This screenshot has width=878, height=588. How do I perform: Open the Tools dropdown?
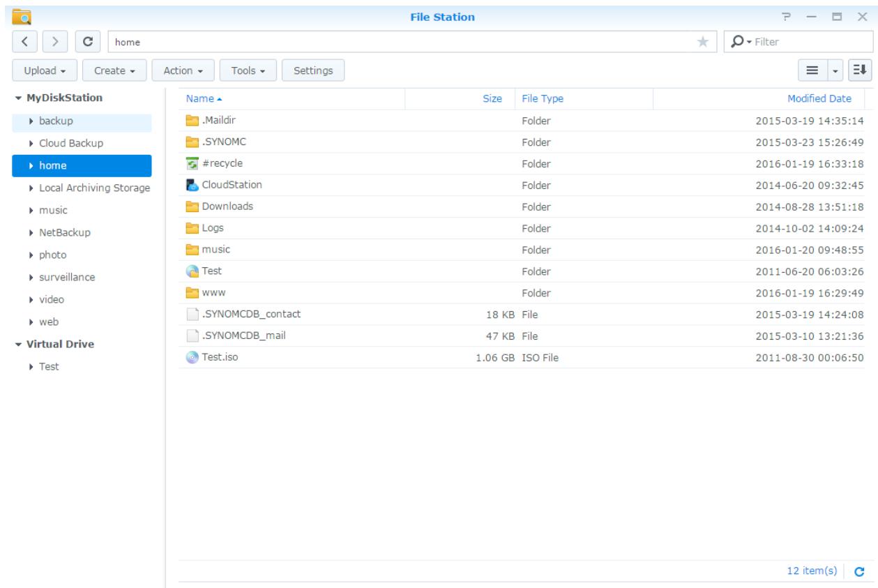[248, 70]
